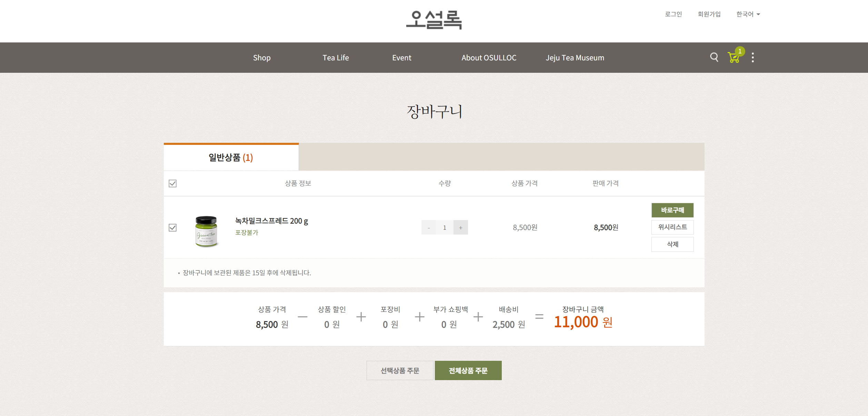This screenshot has width=868, height=416.
Task: Increase quantity with the plus button
Action: click(x=461, y=227)
